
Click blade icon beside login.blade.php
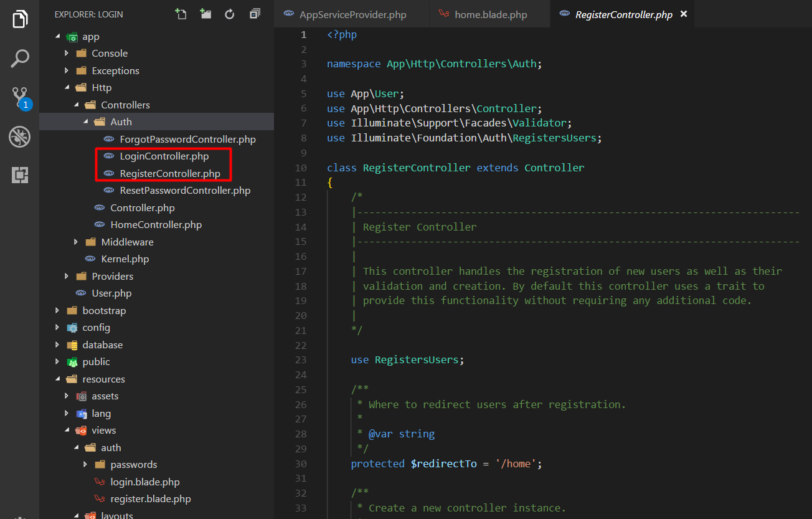(100, 482)
